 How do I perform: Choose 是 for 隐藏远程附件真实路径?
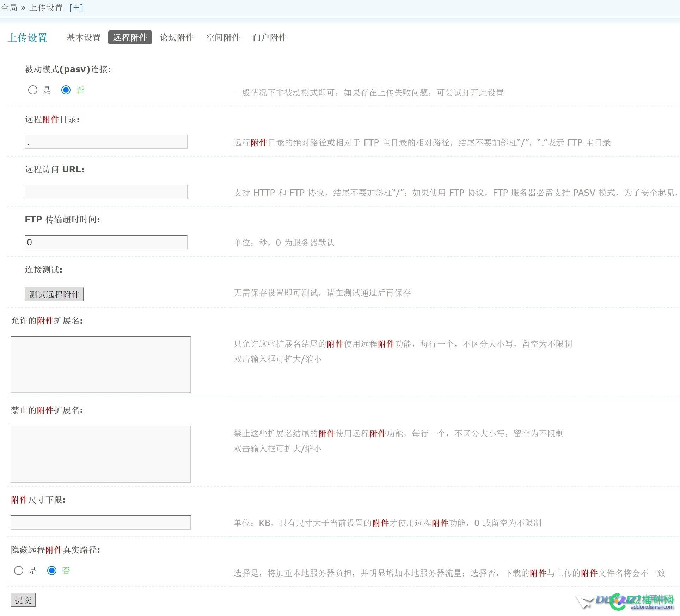tap(19, 571)
